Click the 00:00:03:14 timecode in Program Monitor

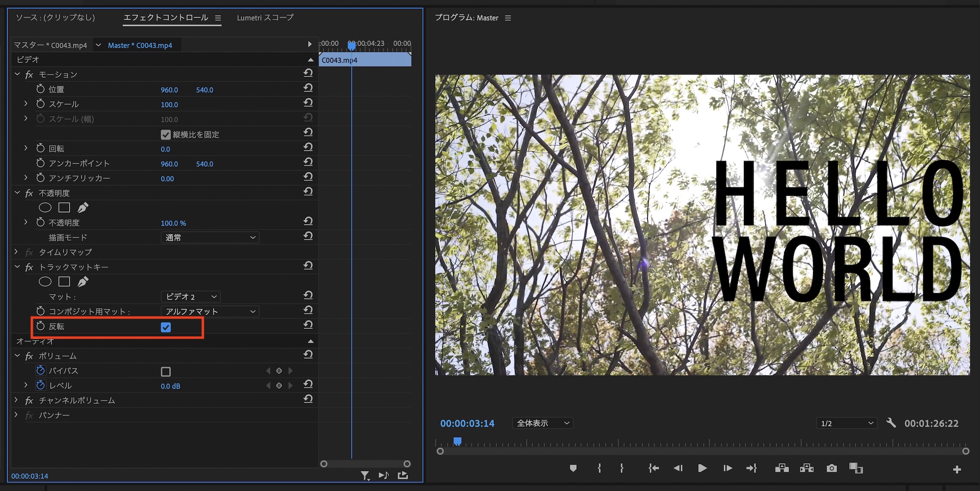coord(467,423)
